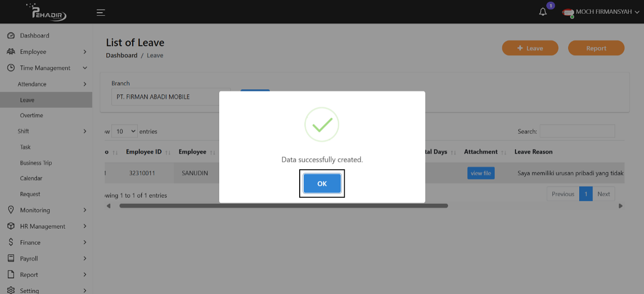Click the Monitoring location pin icon

pyautogui.click(x=11, y=210)
